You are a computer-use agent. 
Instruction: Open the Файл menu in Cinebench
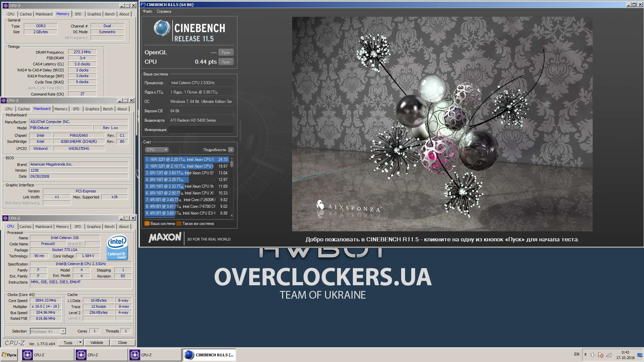click(x=147, y=11)
